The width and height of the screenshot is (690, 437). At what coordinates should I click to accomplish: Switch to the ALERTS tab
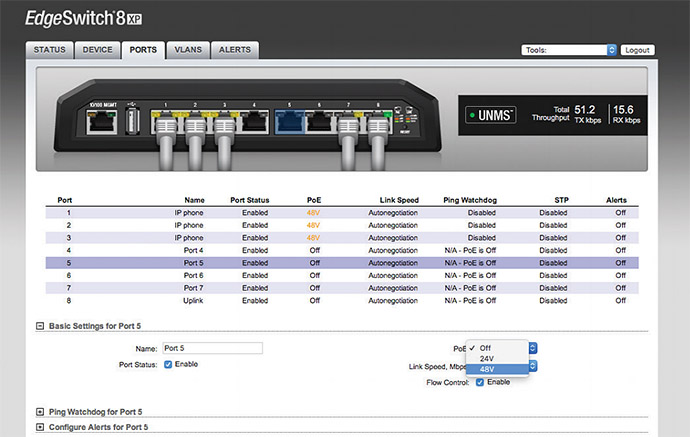[235, 50]
